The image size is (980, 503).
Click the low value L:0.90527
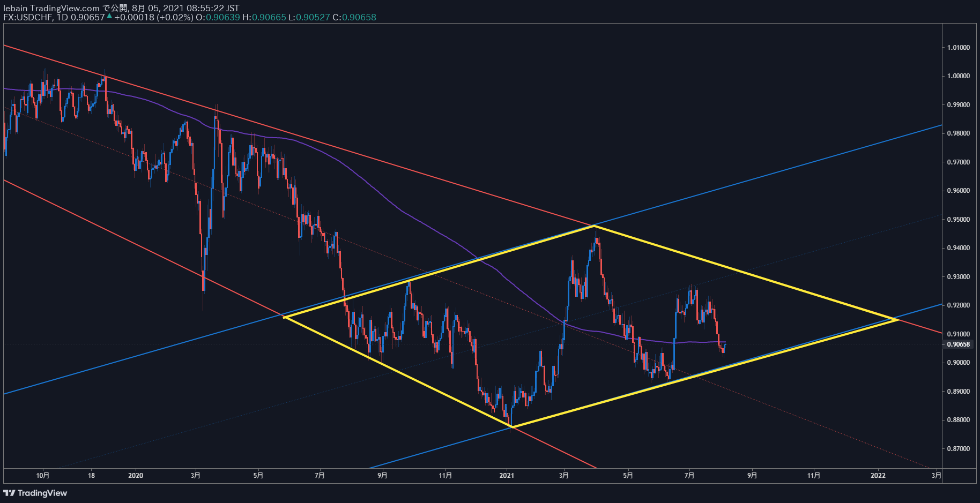[x=309, y=17]
